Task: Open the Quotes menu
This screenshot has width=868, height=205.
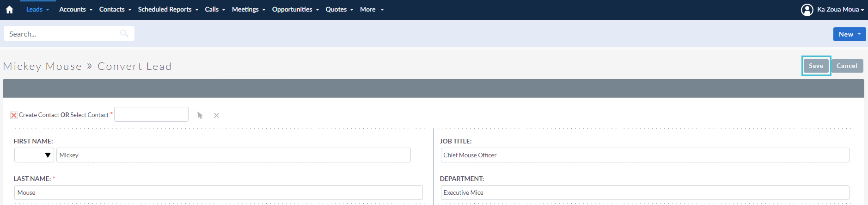Action: click(x=339, y=9)
